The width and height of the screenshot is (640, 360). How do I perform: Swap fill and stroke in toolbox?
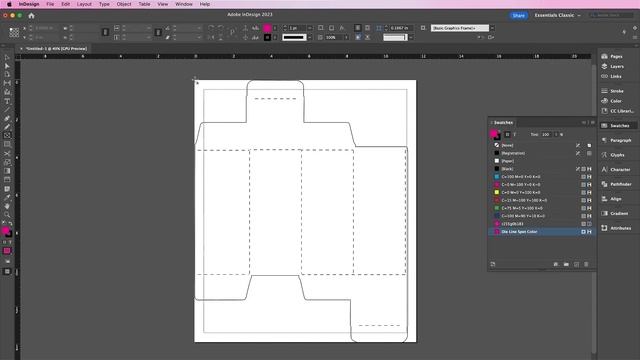coord(10,223)
